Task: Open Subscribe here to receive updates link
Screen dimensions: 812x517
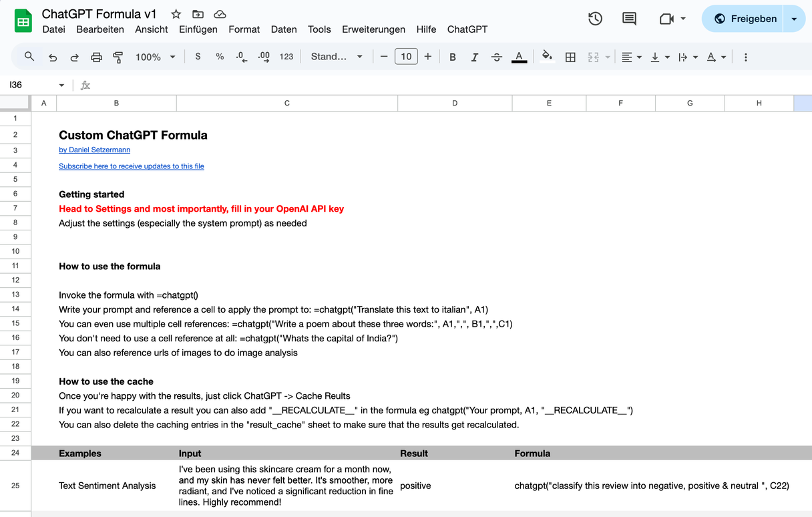Action: (x=132, y=166)
